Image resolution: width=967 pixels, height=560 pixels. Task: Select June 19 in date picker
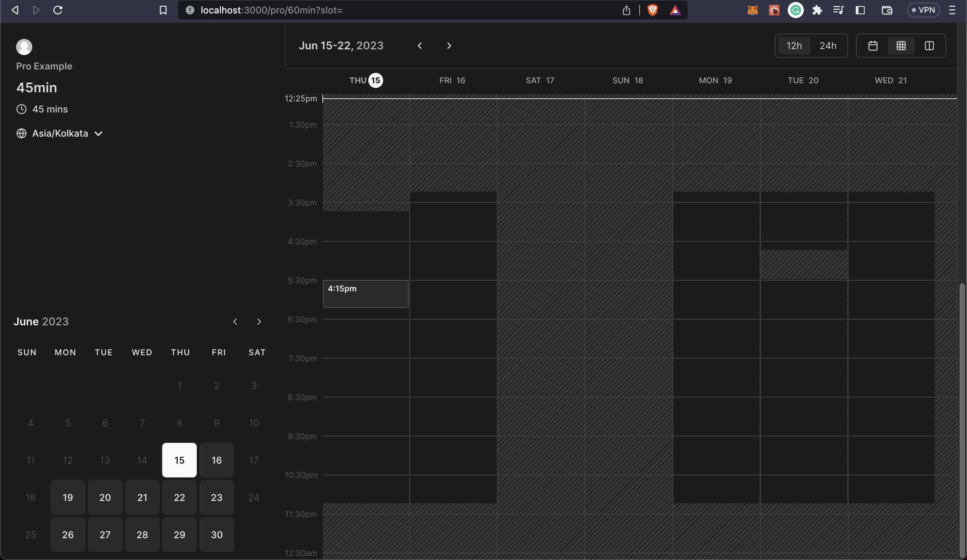click(67, 497)
